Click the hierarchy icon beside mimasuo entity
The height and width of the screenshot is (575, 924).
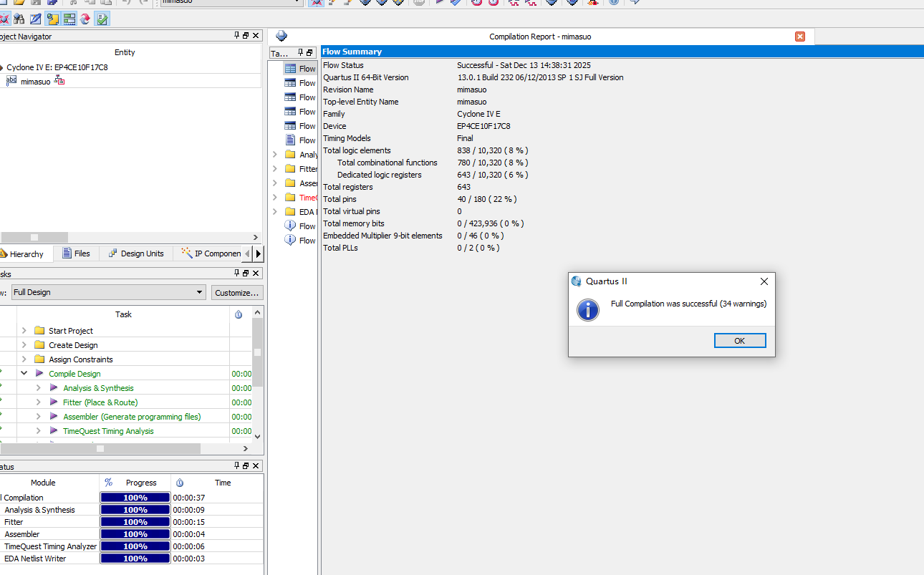59,81
